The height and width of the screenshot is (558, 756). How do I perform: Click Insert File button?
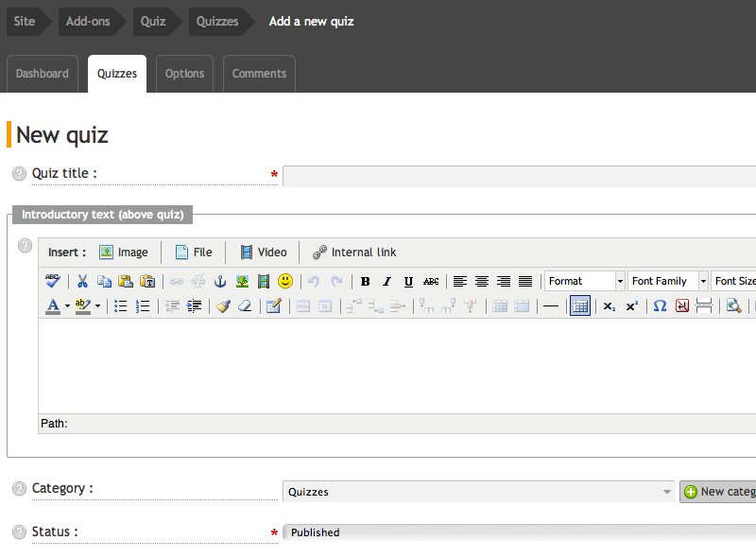point(194,253)
